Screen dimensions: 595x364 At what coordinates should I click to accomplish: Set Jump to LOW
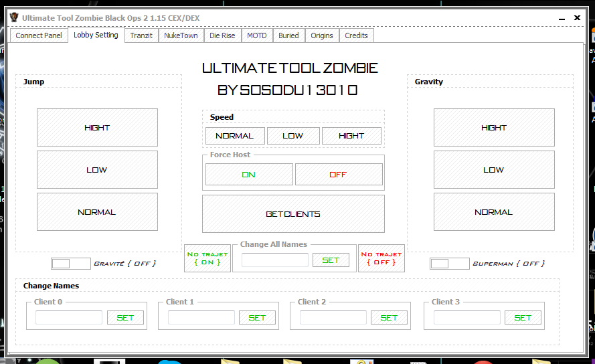[x=97, y=170]
